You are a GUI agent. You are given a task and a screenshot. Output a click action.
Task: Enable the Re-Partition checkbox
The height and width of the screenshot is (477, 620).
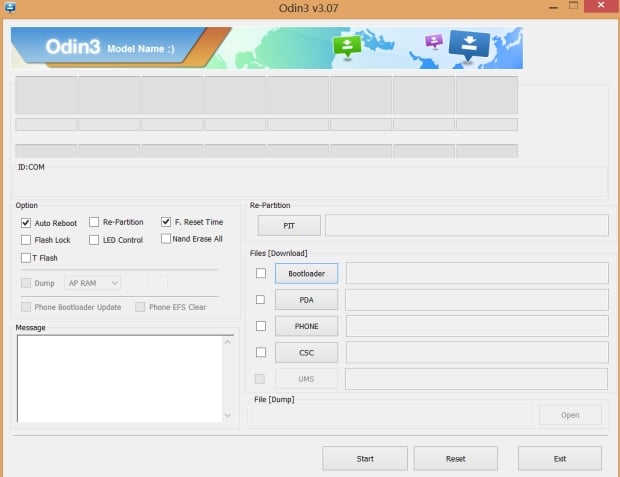94,222
